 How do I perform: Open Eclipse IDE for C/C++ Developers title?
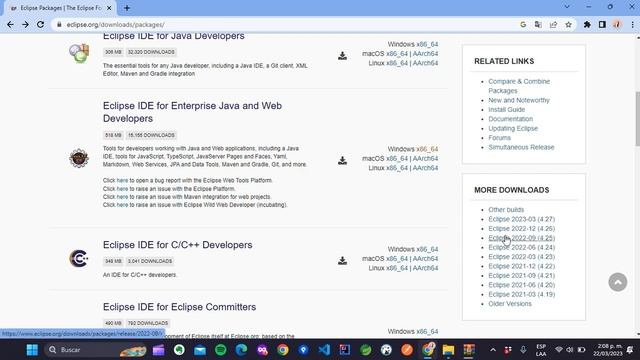(x=178, y=245)
